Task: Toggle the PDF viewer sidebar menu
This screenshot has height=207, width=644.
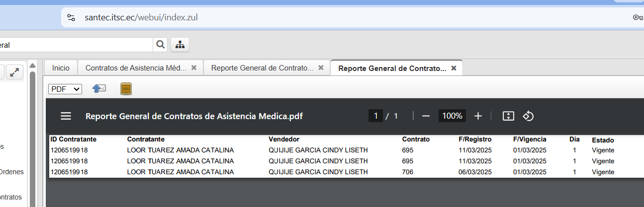Action: point(66,116)
